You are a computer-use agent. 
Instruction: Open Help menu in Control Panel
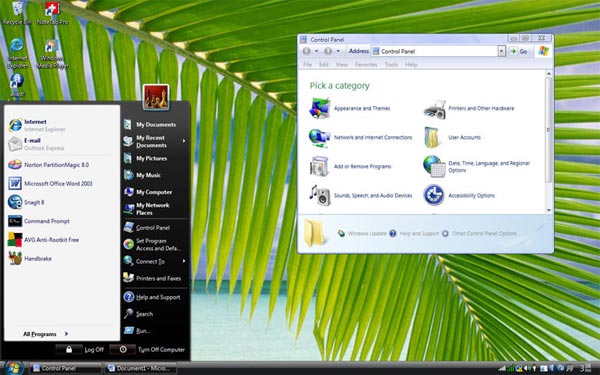(411, 65)
